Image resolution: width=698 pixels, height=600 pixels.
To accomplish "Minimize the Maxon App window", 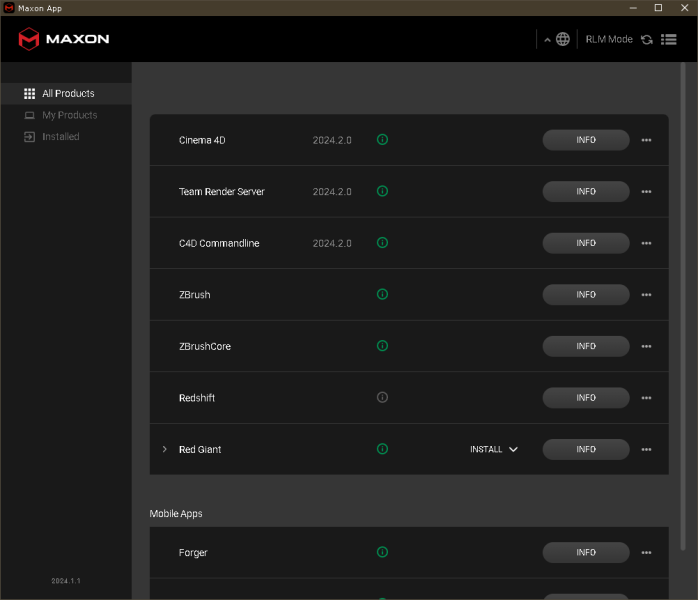I will pyautogui.click(x=633, y=8).
